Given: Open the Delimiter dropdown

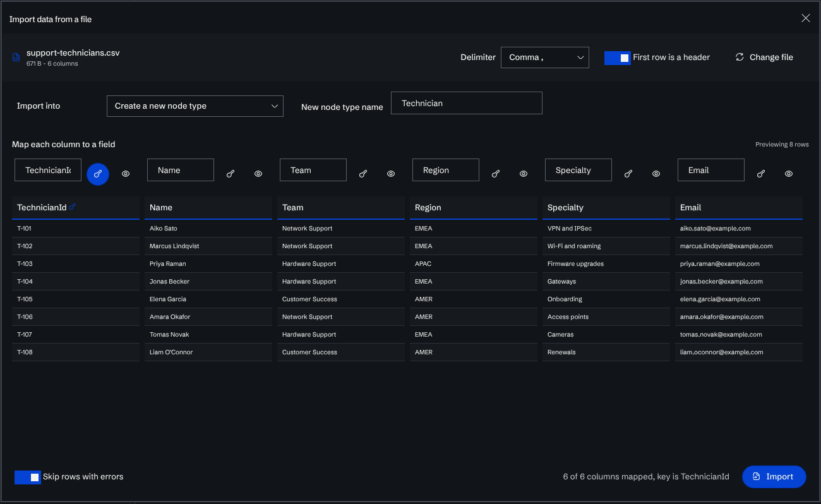Looking at the screenshot, I should 545,57.
